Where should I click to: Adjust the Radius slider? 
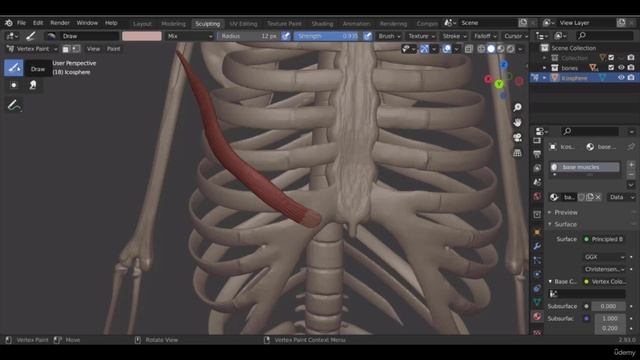click(249, 36)
